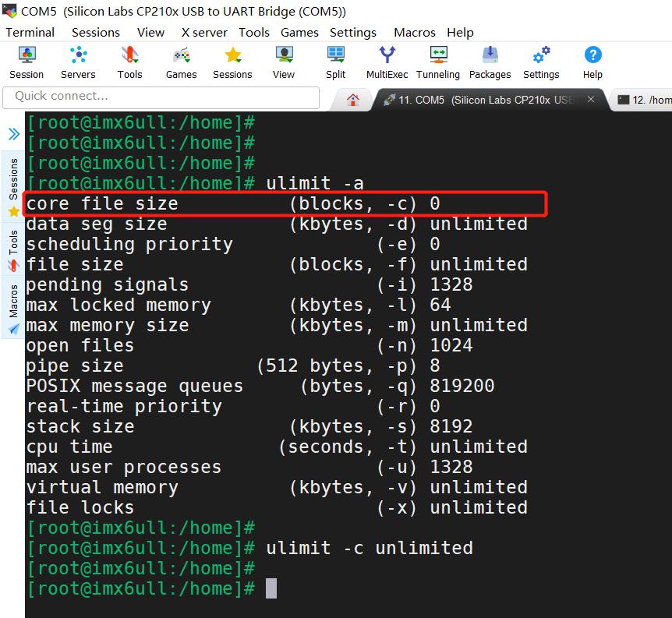Switch to the 11. COM5 tab
This screenshot has width=672, height=618.
coord(487,100)
